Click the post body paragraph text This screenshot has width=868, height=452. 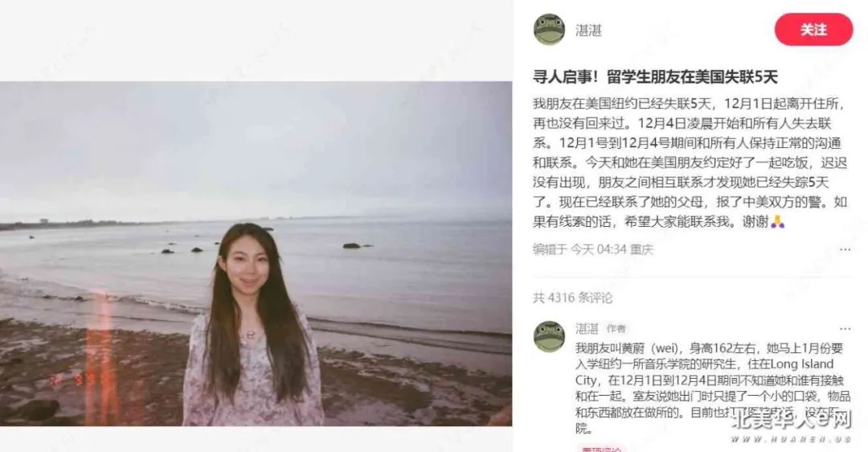[x=690, y=162]
